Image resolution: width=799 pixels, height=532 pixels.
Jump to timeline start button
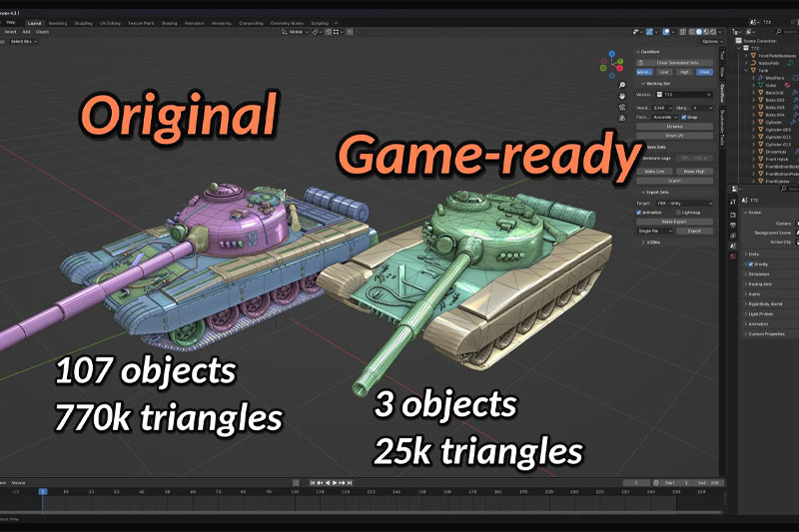coord(313,483)
